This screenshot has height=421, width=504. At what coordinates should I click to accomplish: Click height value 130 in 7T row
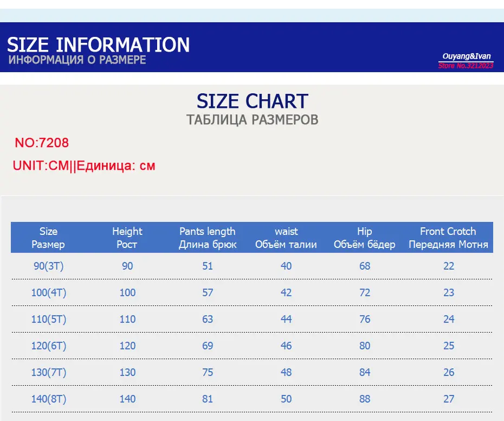click(x=127, y=372)
